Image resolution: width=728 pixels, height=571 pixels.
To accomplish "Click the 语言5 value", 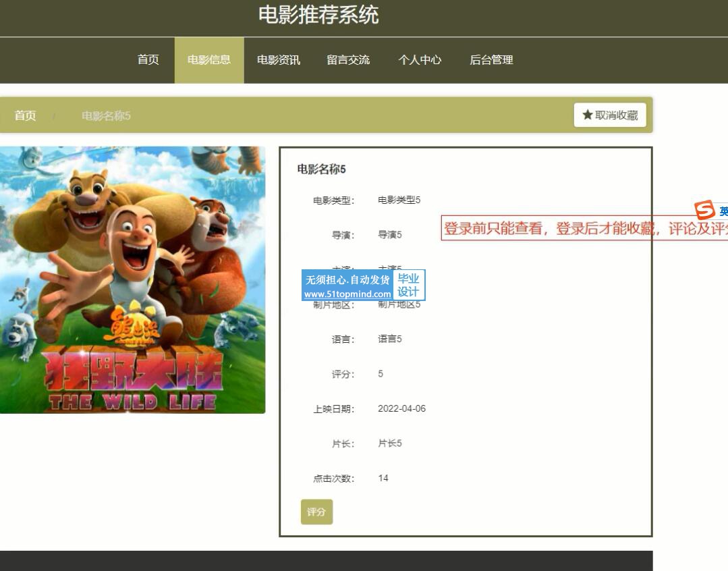I will [390, 339].
